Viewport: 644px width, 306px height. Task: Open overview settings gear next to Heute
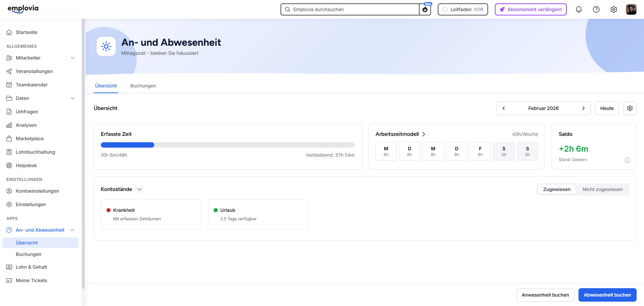pyautogui.click(x=630, y=108)
